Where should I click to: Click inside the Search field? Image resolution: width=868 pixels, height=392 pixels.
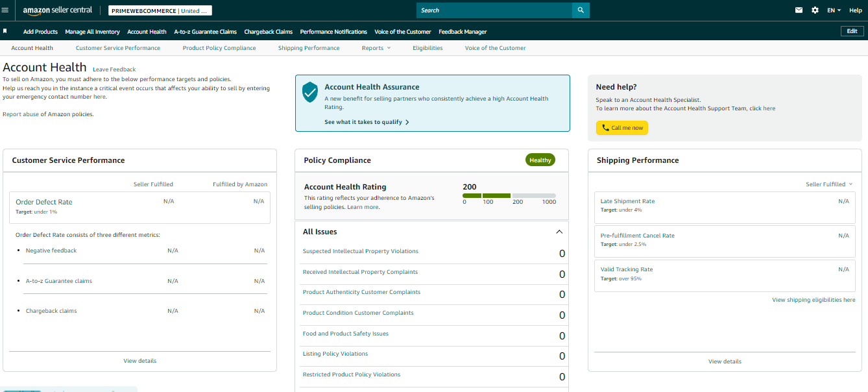(494, 10)
